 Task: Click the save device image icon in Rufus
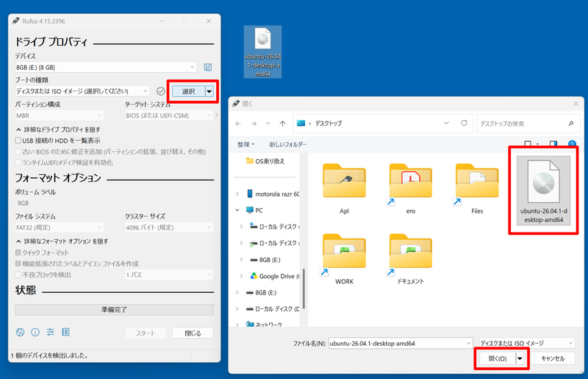(x=208, y=67)
